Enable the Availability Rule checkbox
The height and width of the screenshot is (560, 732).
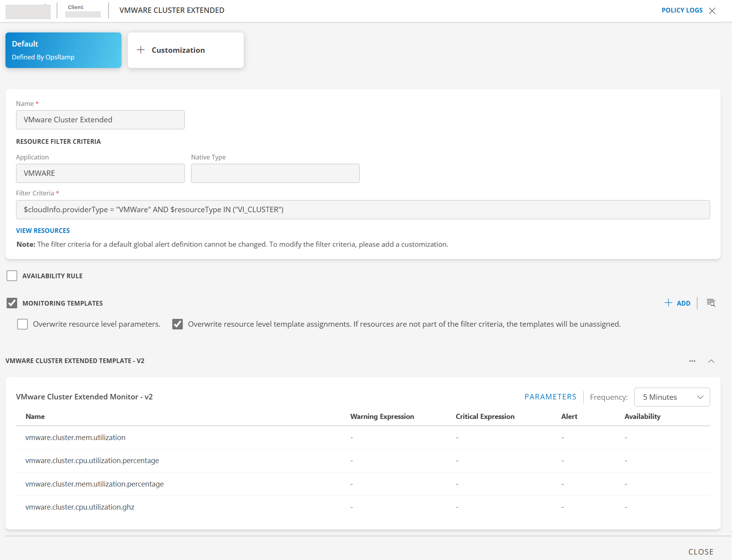coord(12,276)
